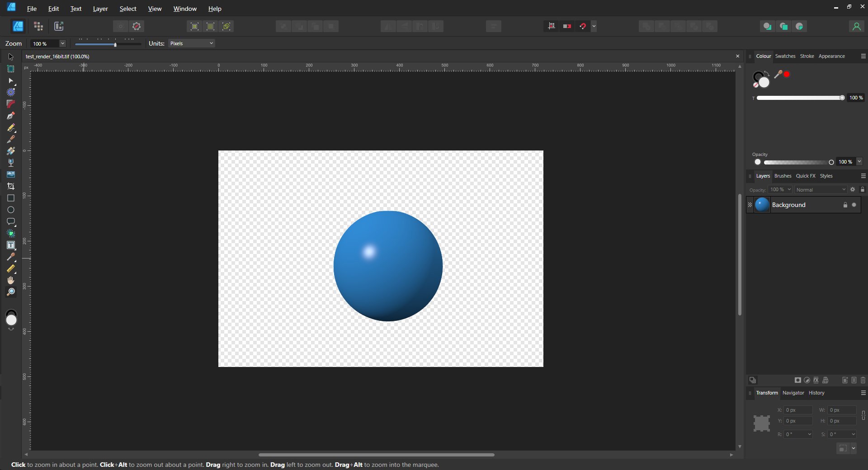868x470 pixels.
Task: Switch to the Navigator tab
Action: coord(793,393)
